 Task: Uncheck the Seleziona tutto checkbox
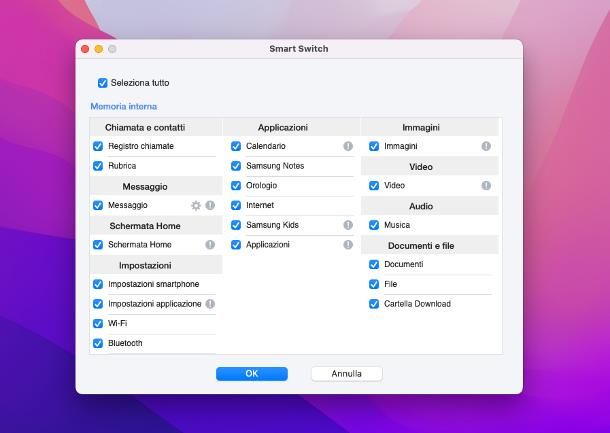coord(103,83)
